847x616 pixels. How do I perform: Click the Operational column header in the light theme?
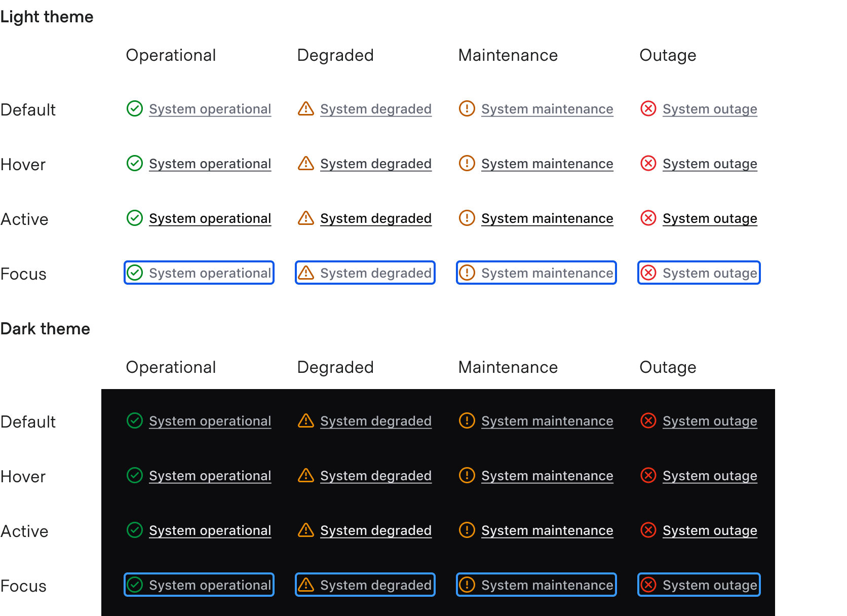(171, 55)
